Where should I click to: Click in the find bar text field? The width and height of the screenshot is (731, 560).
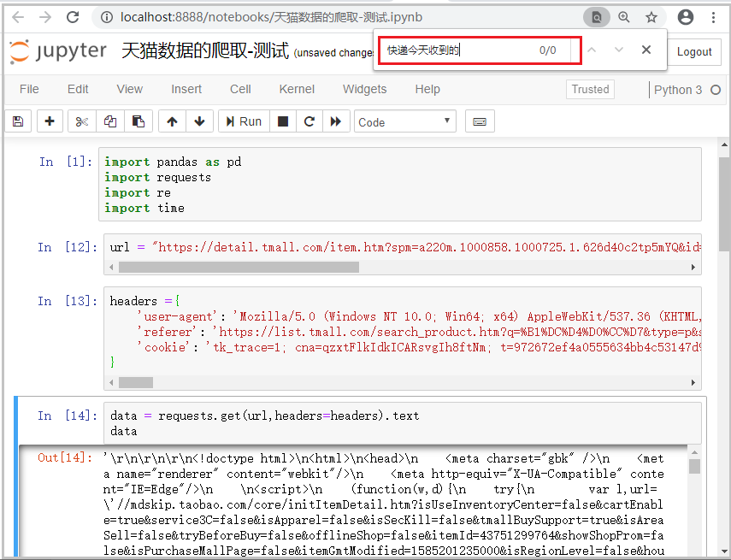pos(459,50)
